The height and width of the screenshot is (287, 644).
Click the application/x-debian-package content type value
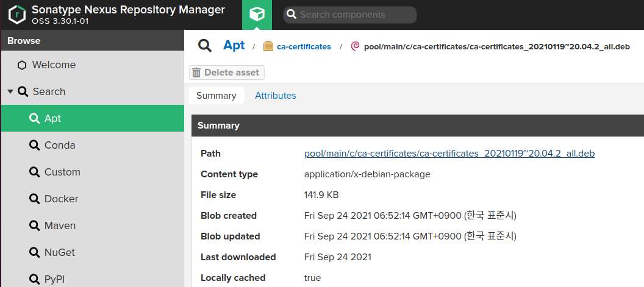click(x=367, y=174)
